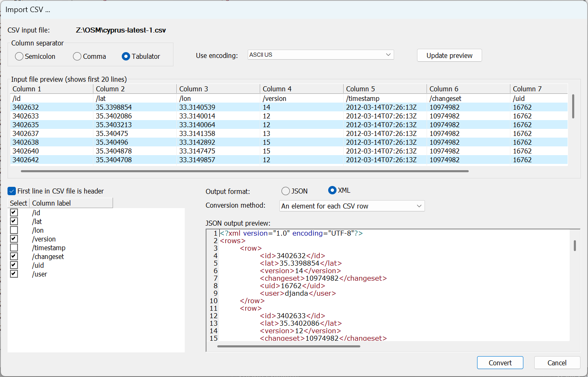Click the /user label in column list
The width and height of the screenshot is (588, 377).
coord(40,274)
